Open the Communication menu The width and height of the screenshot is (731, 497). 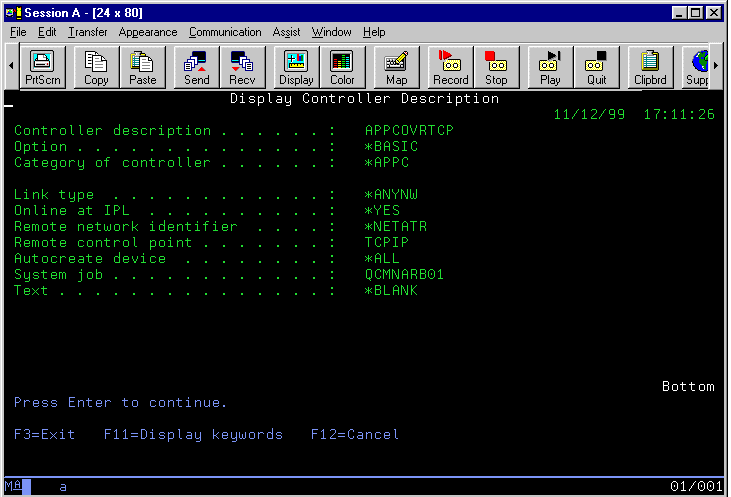[225, 32]
